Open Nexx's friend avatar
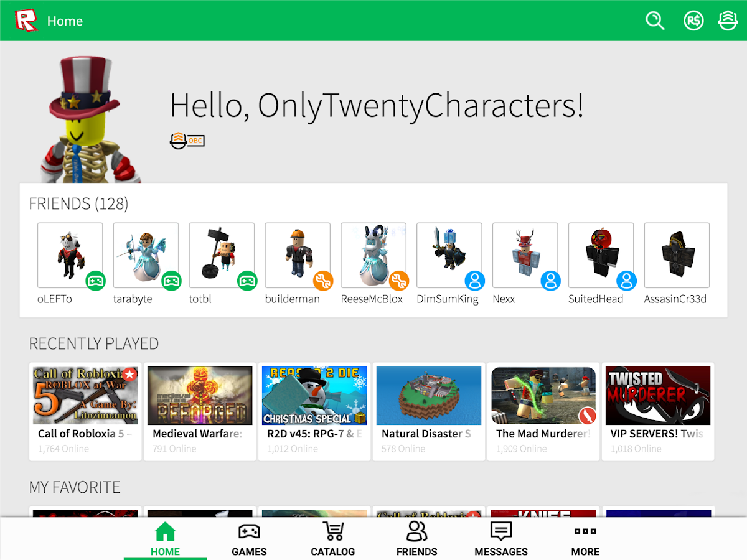Viewport: 747px width, 560px height. pyautogui.click(x=525, y=255)
